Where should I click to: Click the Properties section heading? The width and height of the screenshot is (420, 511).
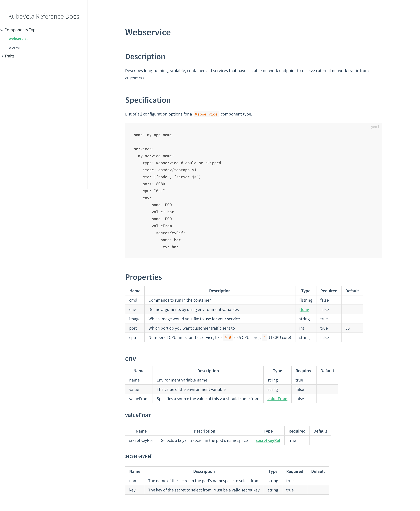click(x=143, y=277)
